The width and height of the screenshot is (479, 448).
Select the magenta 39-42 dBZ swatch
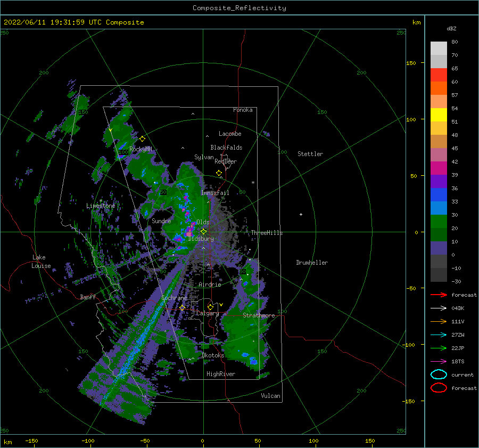439,168
